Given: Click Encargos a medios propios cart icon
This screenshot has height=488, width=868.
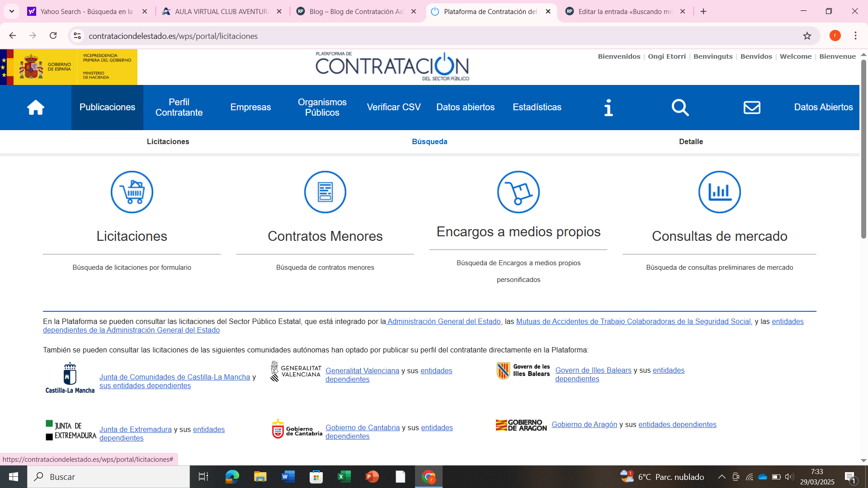Looking at the screenshot, I should click(x=518, y=192).
